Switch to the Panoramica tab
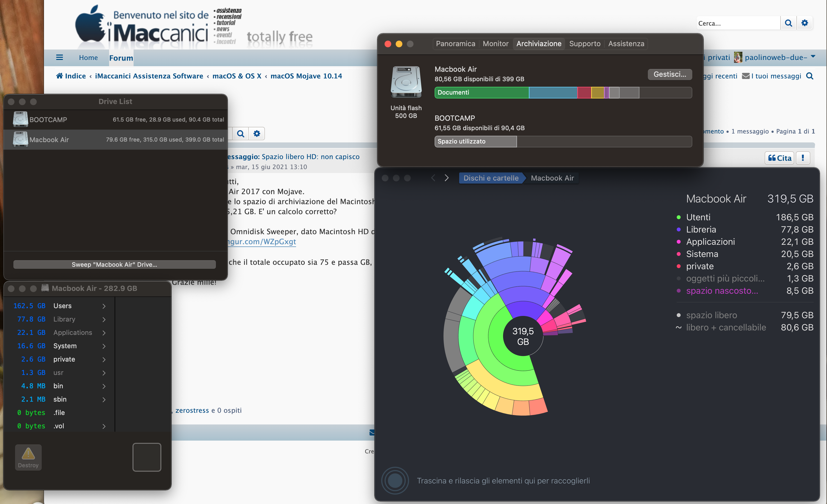The width and height of the screenshot is (827, 504). 456,44
